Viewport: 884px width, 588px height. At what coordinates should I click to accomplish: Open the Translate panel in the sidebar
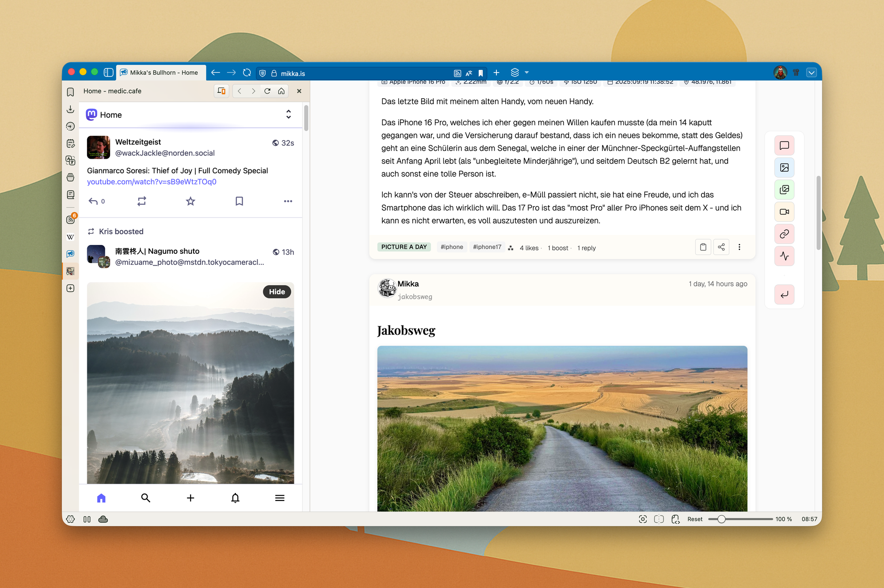click(x=70, y=160)
